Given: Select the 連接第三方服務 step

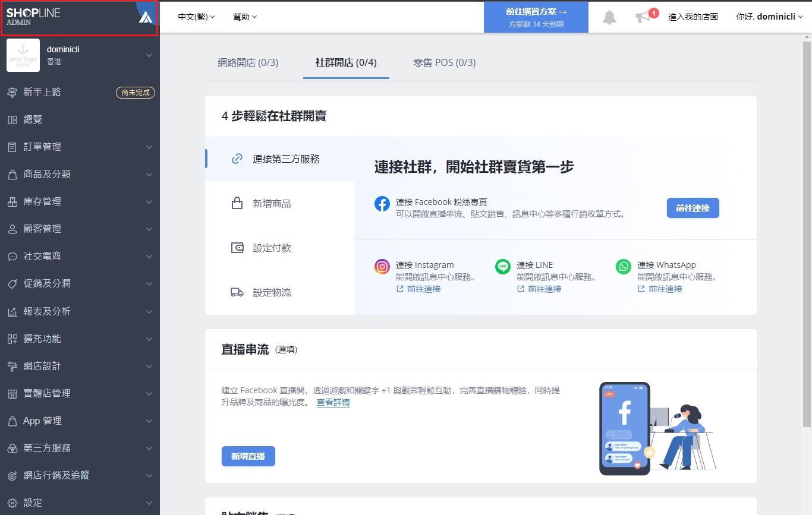Looking at the screenshot, I should click(280, 159).
